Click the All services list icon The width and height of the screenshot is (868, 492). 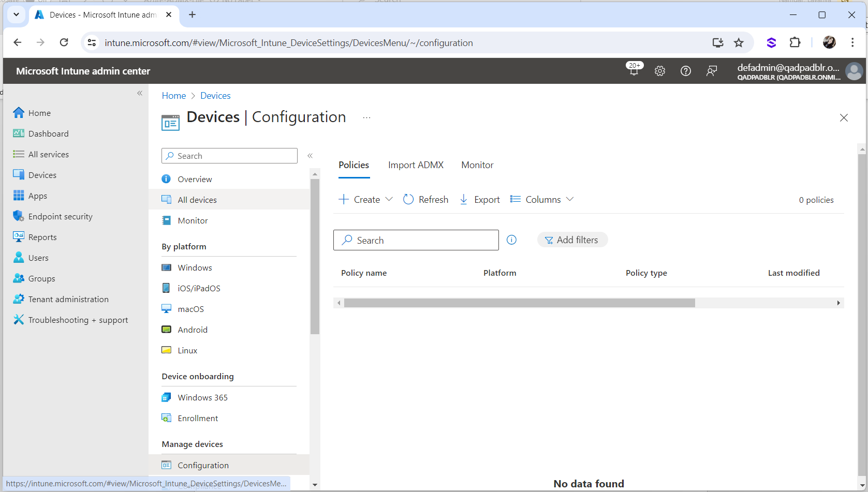click(19, 154)
